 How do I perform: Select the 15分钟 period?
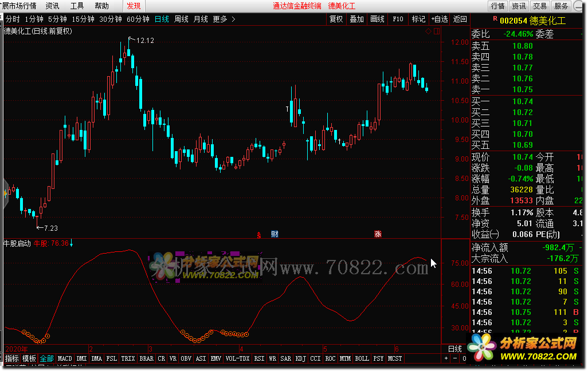pos(83,19)
